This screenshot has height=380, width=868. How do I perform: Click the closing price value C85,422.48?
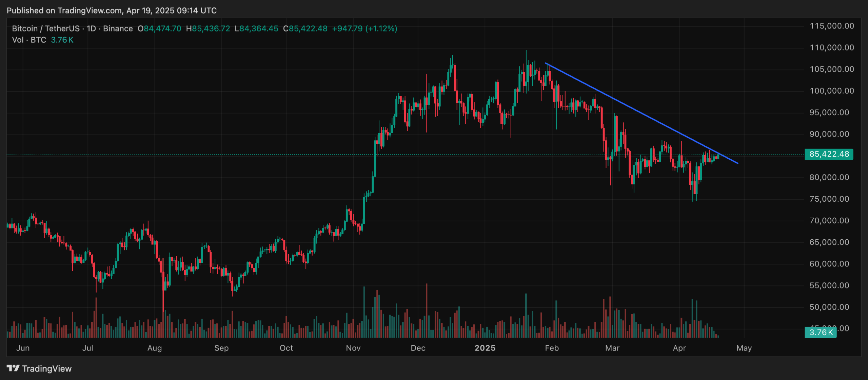coord(305,28)
